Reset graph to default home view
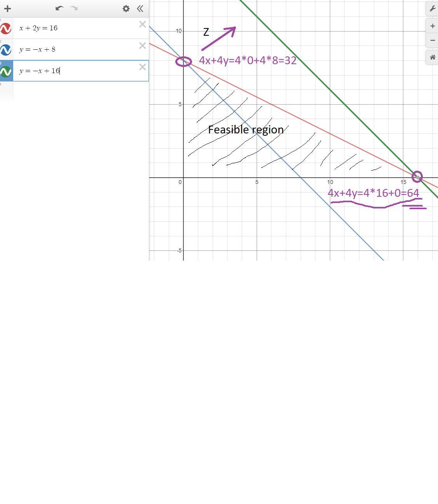This screenshot has width=438, height=504. click(x=432, y=57)
